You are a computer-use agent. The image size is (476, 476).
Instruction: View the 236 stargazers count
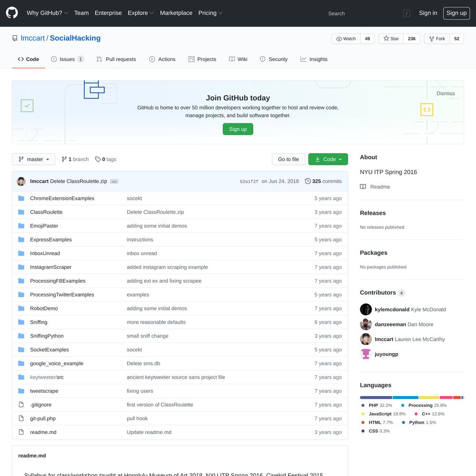tap(412, 39)
